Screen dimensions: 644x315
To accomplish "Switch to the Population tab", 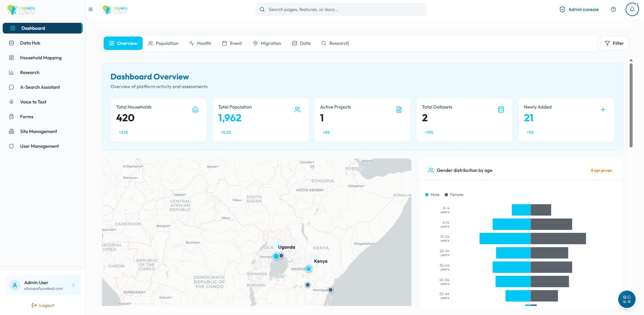I will pyautogui.click(x=163, y=43).
